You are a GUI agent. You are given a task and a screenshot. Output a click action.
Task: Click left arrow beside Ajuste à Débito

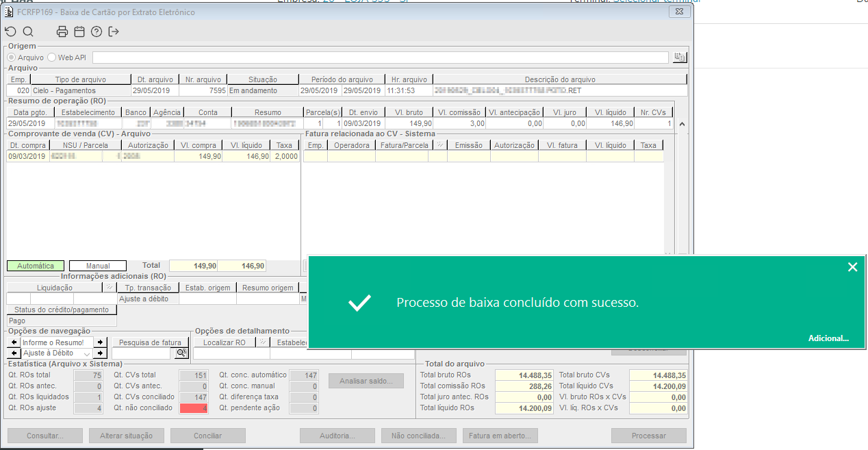(x=14, y=353)
